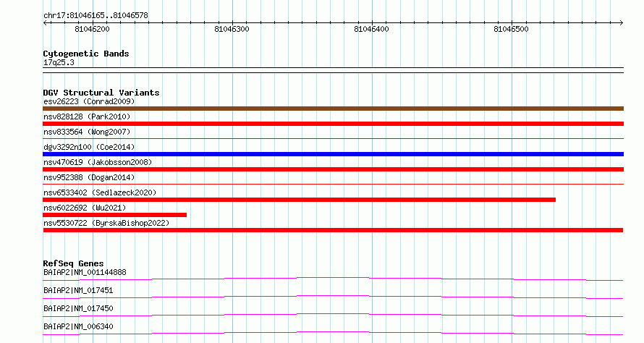Click ruler position label 81046400
Screen dimensions: 644x343
pyautogui.click(x=372, y=29)
